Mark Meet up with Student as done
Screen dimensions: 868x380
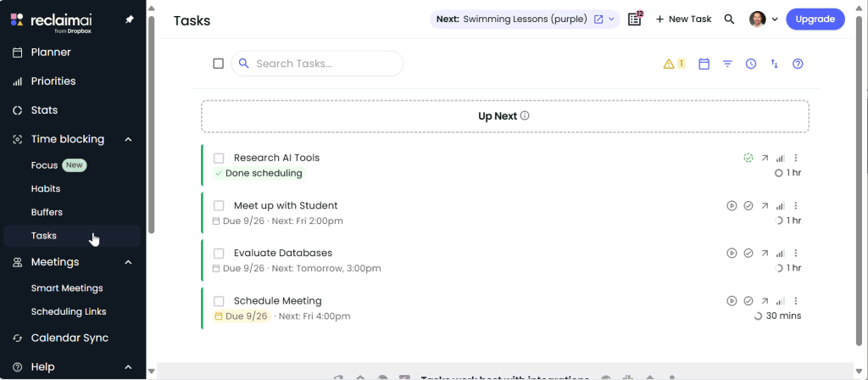click(x=748, y=205)
